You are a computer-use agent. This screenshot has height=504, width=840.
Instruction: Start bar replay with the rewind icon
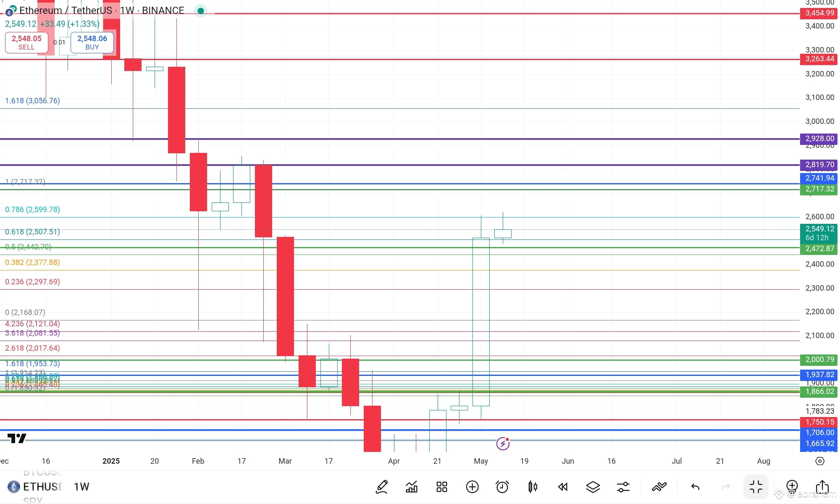(563, 487)
